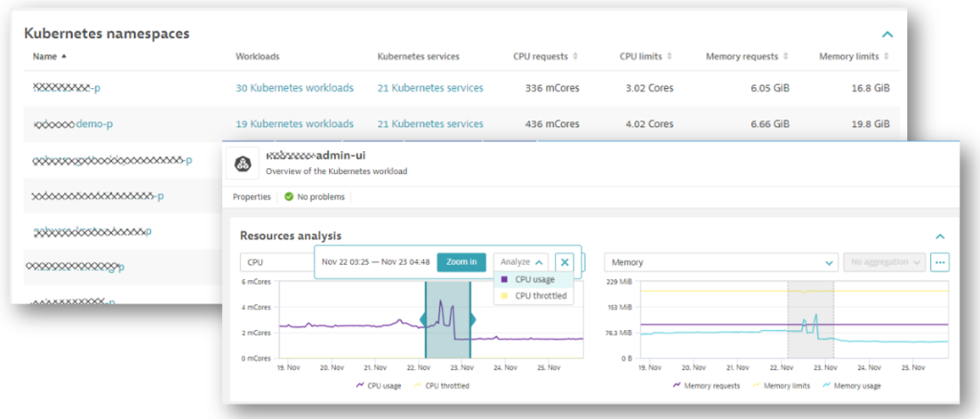Collapse the Kubernetes namespaces section

point(887,34)
